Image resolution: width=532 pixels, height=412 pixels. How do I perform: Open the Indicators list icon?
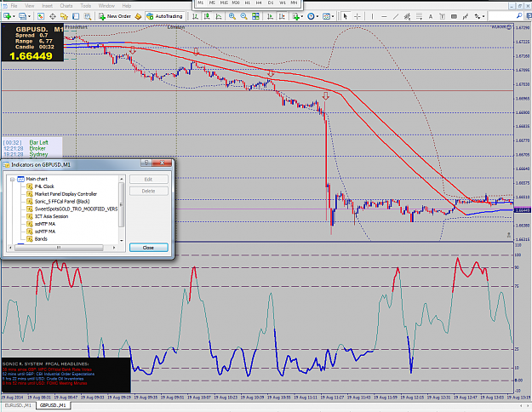[295, 16]
